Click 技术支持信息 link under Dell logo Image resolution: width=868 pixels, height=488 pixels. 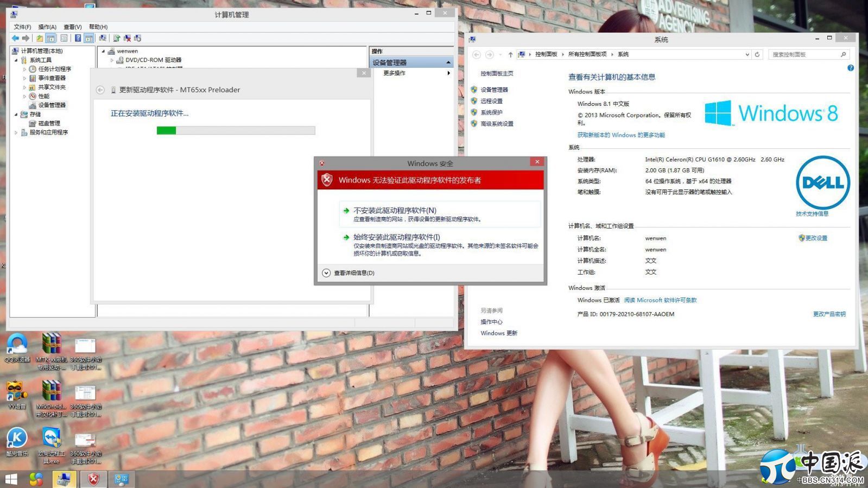pyautogui.click(x=812, y=214)
